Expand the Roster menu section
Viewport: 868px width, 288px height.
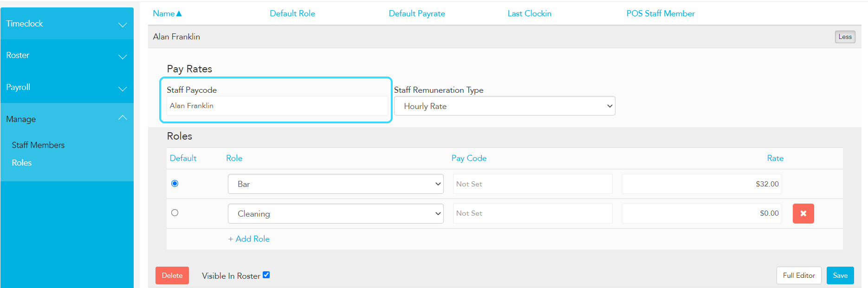(x=67, y=55)
